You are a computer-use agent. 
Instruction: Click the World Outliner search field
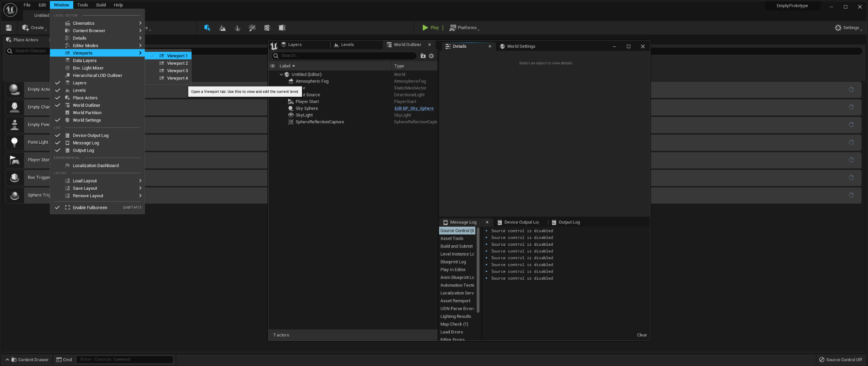(x=344, y=56)
